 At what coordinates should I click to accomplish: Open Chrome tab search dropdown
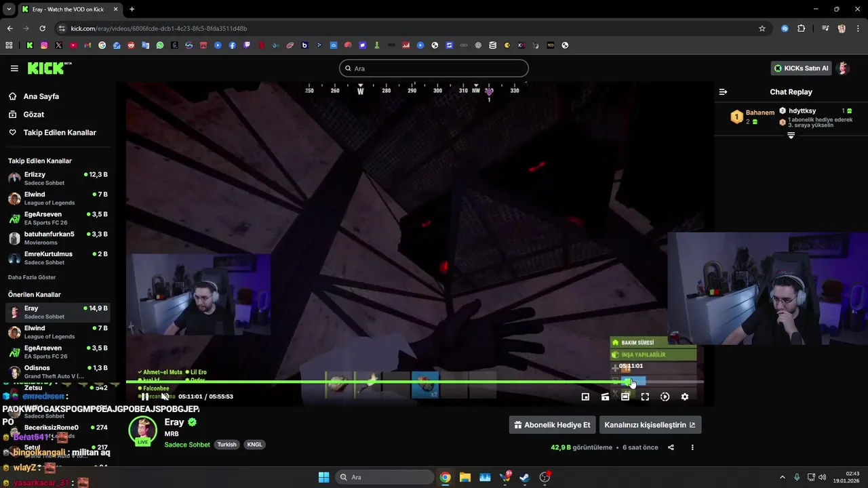point(9,9)
